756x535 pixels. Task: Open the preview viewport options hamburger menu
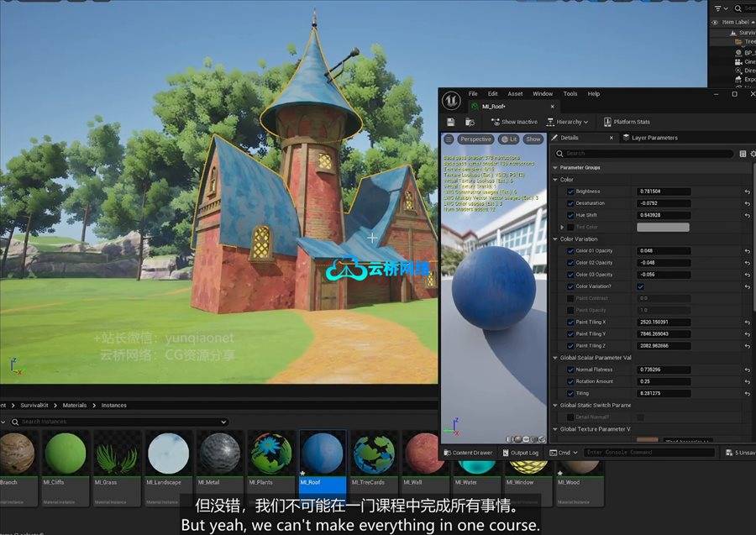449,139
